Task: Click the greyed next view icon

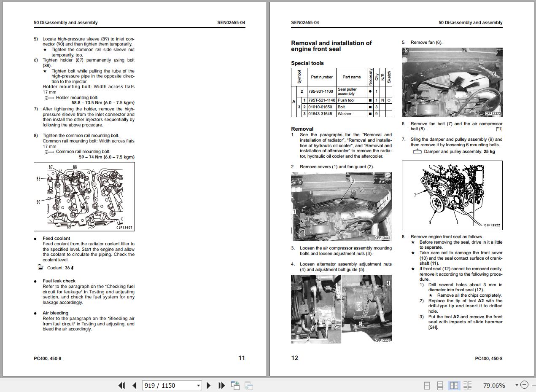Action: [x=249, y=385]
